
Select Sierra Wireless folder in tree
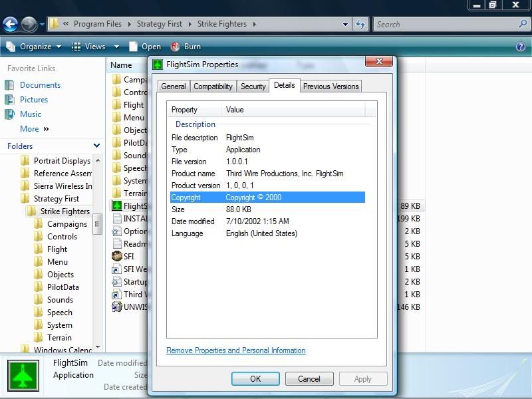point(63,186)
